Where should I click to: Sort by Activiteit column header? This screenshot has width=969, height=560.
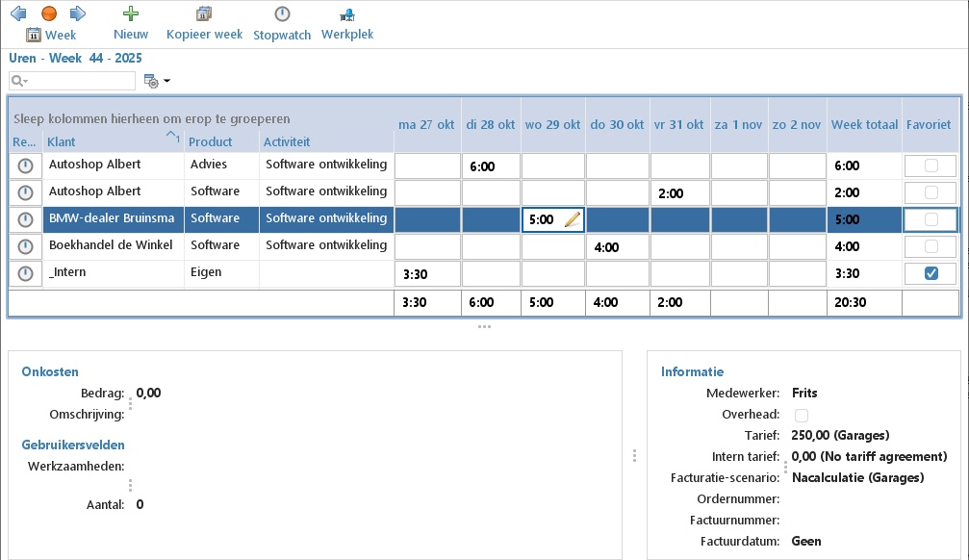pos(326,141)
